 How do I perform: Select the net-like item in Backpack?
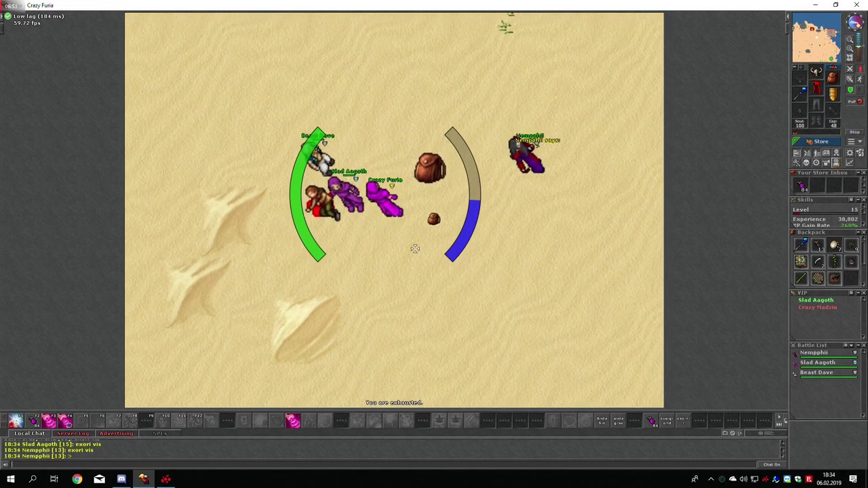pyautogui.click(x=818, y=278)
